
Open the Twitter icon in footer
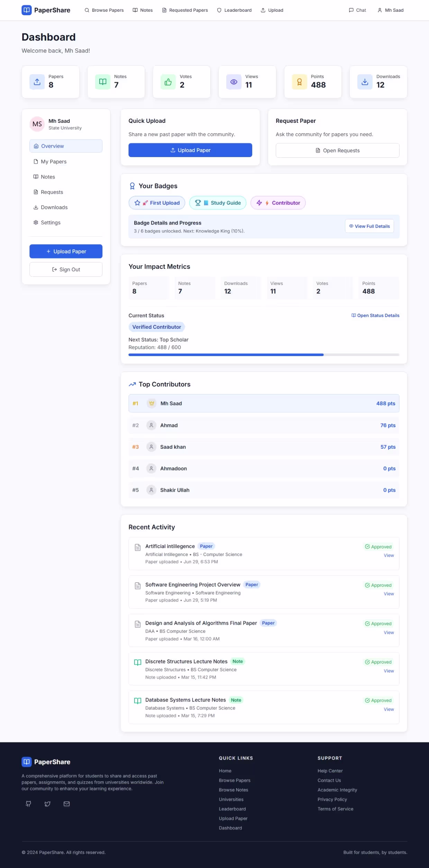pyautogui.click(x=48, y=804)
